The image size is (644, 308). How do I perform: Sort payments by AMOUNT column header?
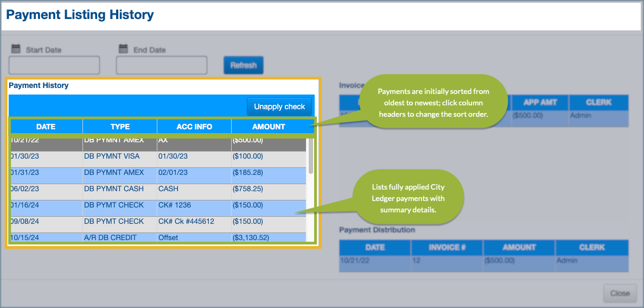(269, 127)
